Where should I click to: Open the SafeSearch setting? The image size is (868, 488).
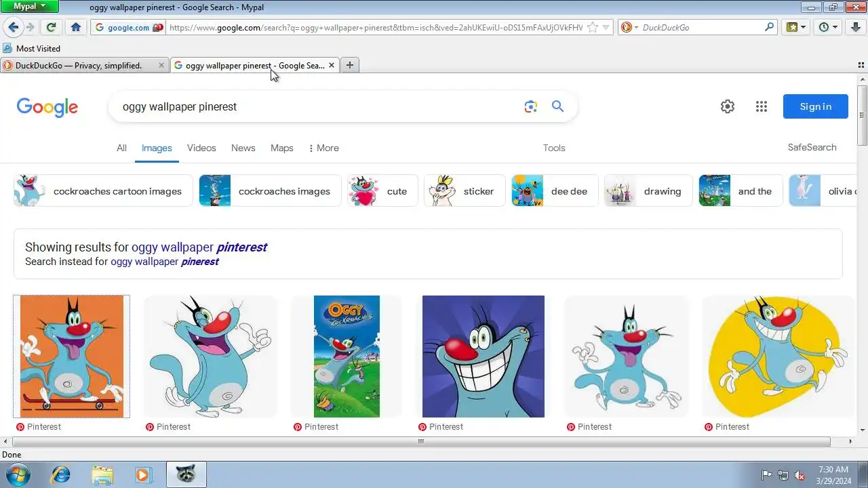tap(812, 147)
